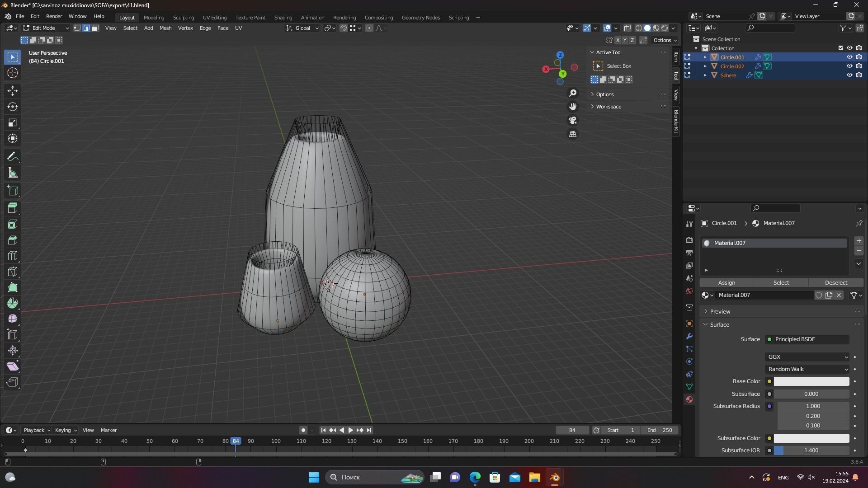This screenshot has width=868, height=488.
Task: Switch to rendered viewport shading
Action: tap(665, 28)
